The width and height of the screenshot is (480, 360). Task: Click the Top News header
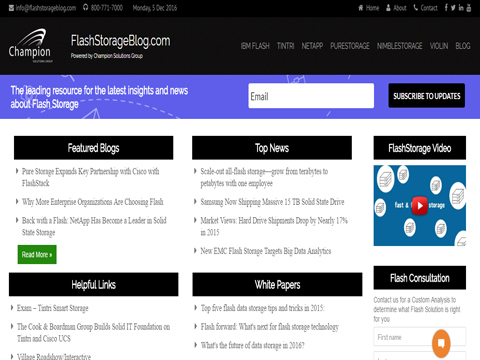(272, 148)
